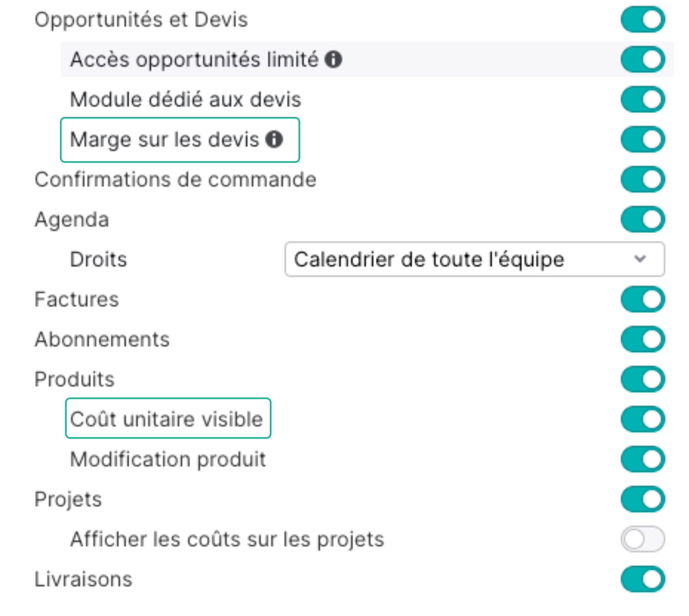Toggle off Abonnements

[x=642, y=338]
